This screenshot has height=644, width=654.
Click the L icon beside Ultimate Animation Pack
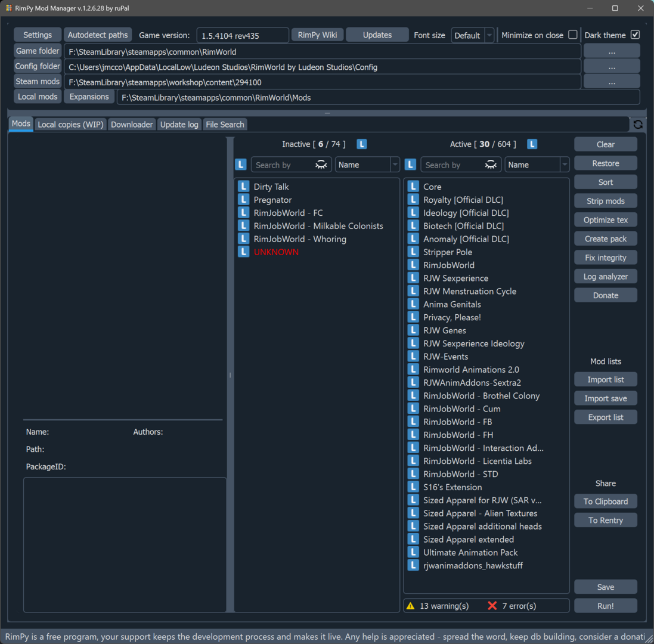tap(413, 552)
